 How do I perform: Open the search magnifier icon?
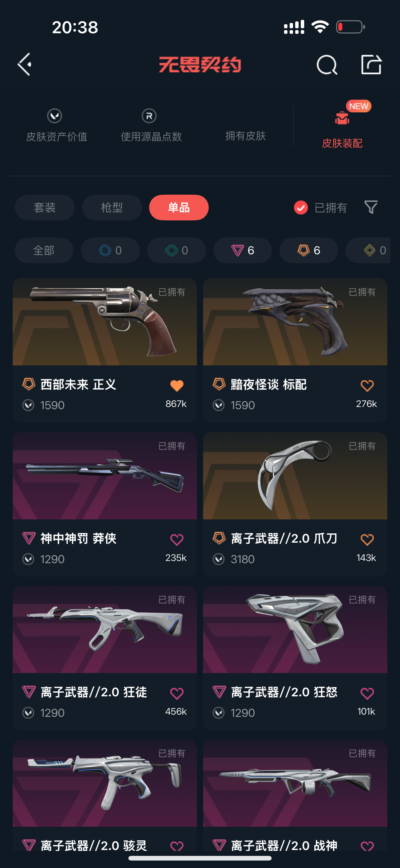pyautogui.click(x=327, y=64)
